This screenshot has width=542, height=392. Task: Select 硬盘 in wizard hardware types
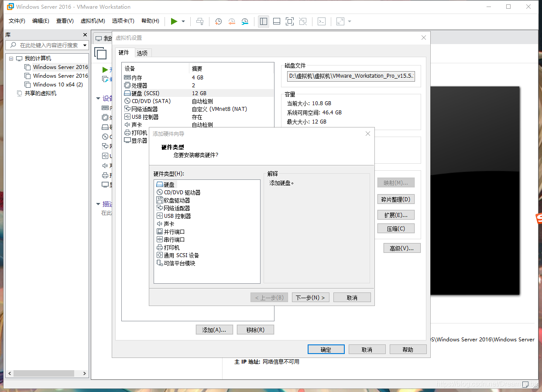pyautogui.click(x=165, y=185)
